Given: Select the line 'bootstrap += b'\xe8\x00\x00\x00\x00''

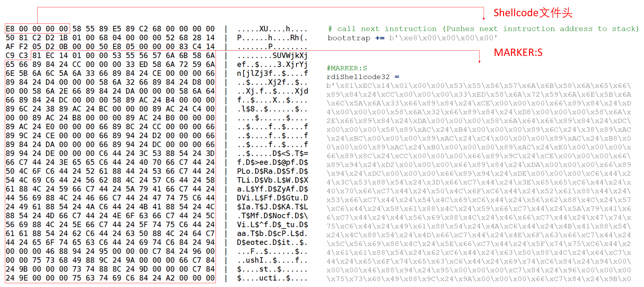Looking at the screenshot, I should click(413, 38).
